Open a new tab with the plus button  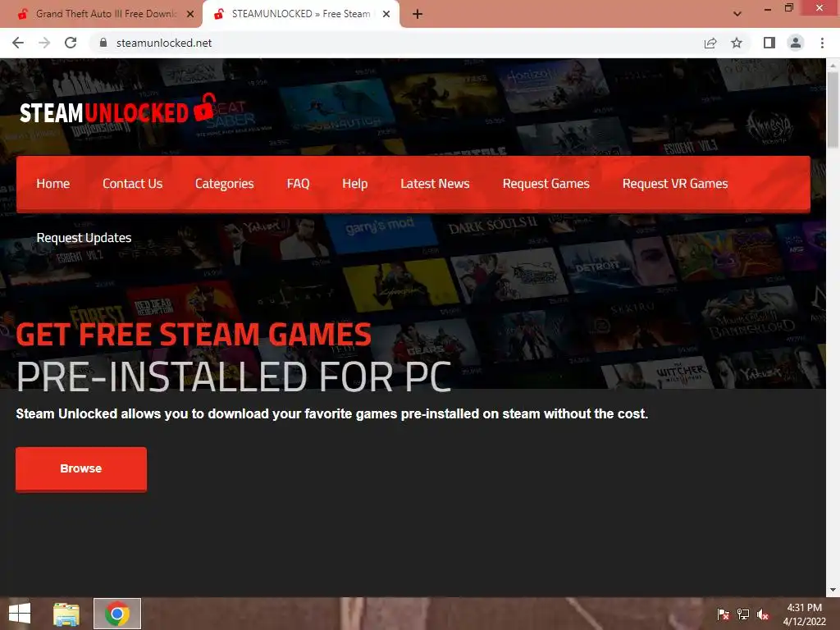418,14
